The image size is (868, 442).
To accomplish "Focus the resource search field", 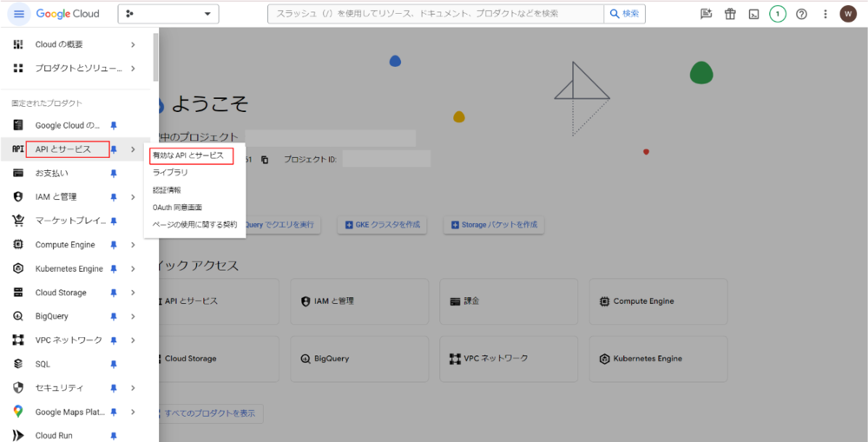I will [436, 14].
